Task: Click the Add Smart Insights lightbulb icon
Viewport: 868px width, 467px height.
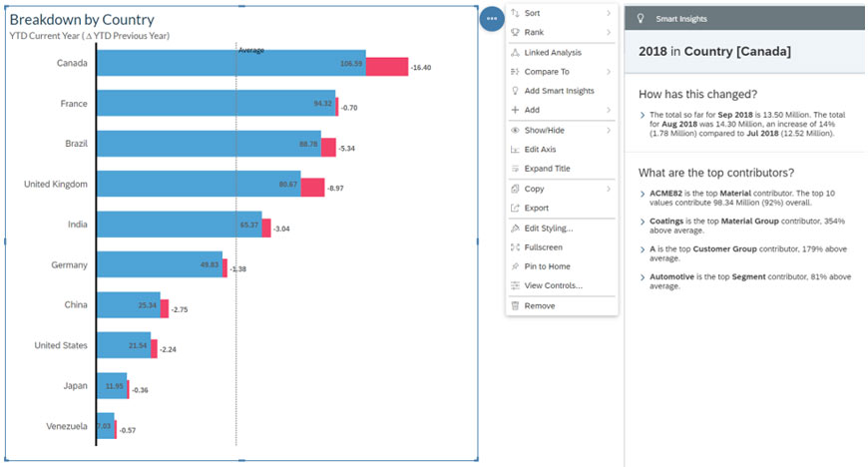Action: click(x=515, y=90)
